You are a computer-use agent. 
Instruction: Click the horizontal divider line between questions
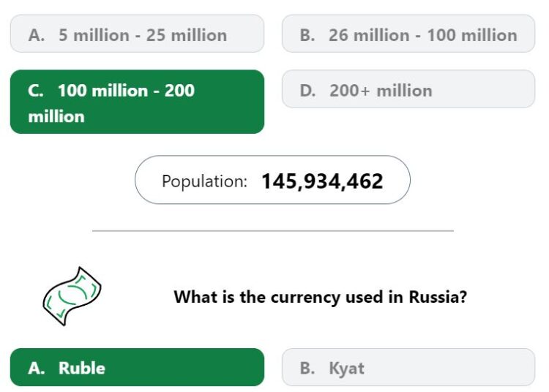(273, 231)
